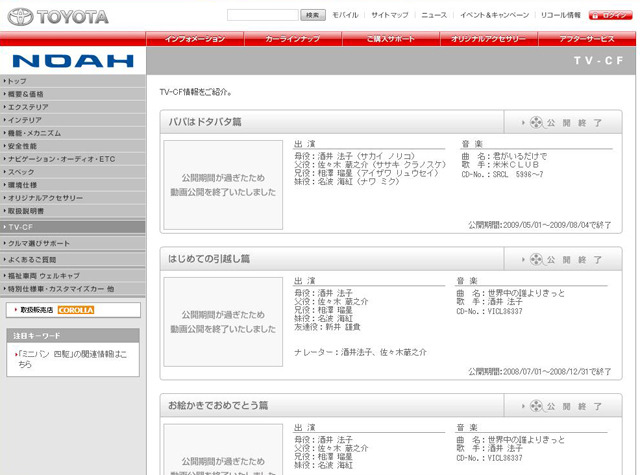Click the NOAH logo

click(73, 61)
